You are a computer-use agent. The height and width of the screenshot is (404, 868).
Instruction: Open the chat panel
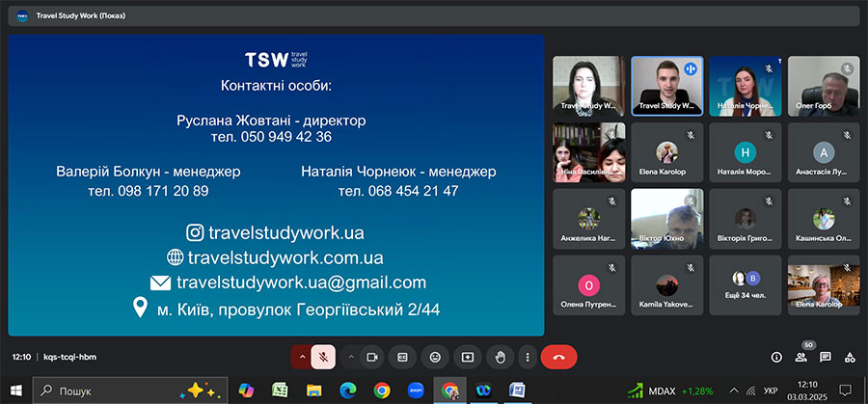tap(826, 357)
